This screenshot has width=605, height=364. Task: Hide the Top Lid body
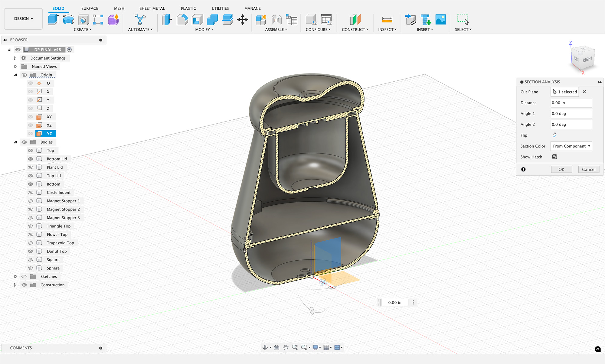[x=31, y=176]
